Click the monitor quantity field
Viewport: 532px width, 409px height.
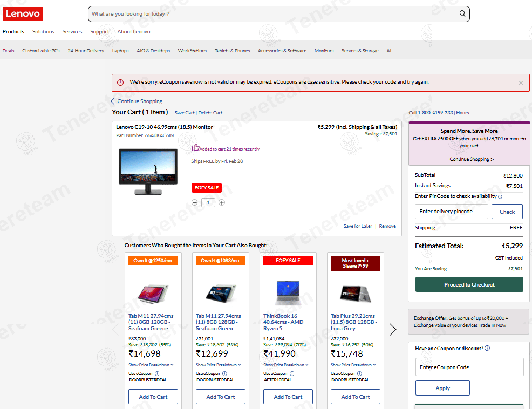coord(208,203)
